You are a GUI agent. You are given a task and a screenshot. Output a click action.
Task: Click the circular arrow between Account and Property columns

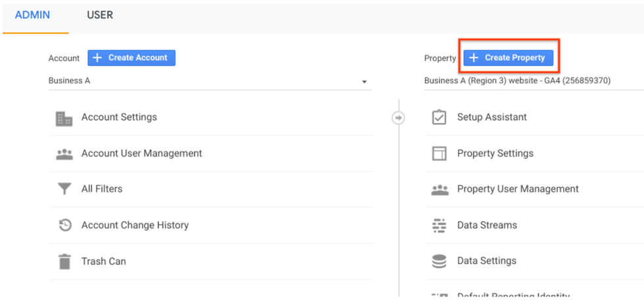(x=398, y=118)
